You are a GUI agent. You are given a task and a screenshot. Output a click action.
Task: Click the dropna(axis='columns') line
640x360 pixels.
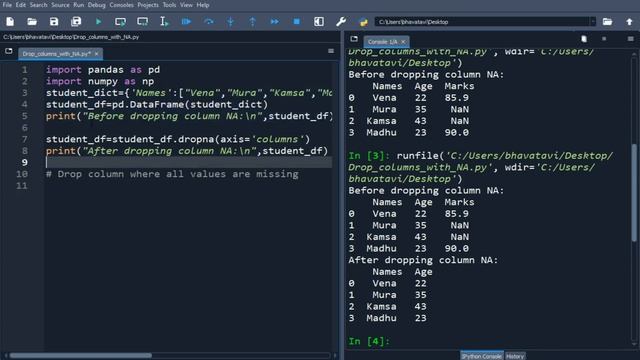pyautogui.click(x=178, y=139)
